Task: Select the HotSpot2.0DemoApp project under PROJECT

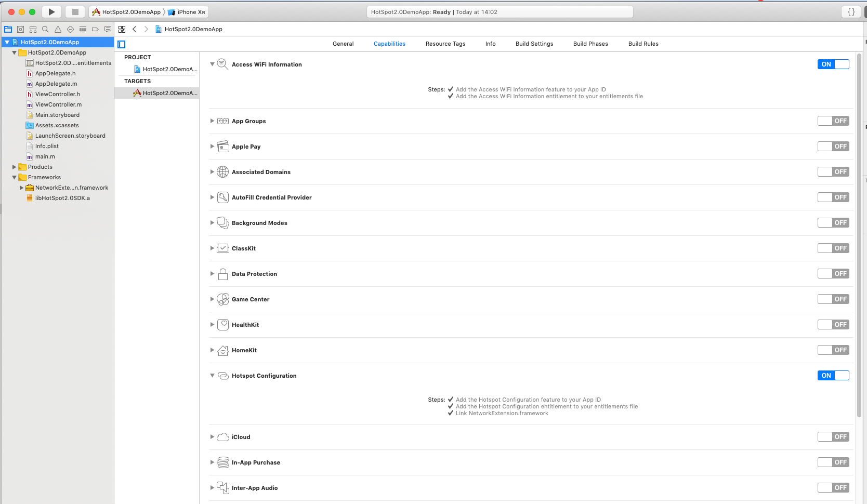Action: pyautogui.click(x=157, y=69)
